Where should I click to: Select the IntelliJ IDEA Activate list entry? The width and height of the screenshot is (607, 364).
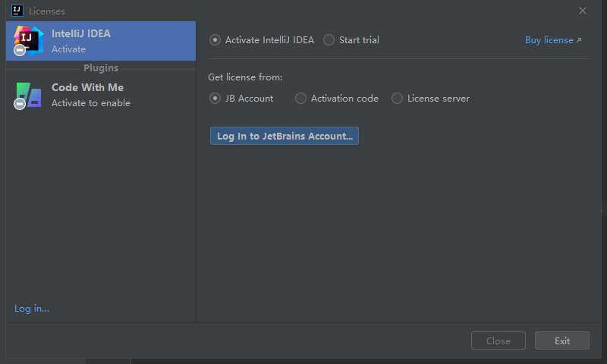click(x=101, y=41)
